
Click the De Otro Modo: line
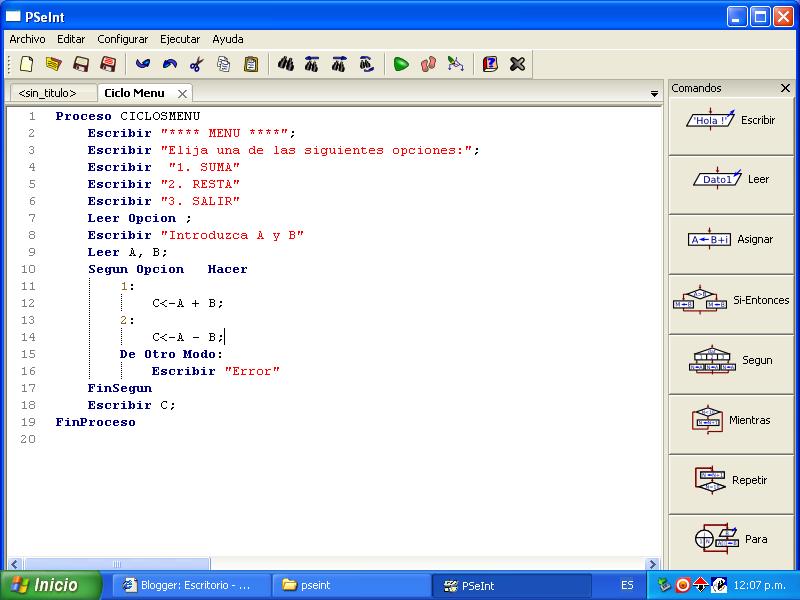click(171, 355)
